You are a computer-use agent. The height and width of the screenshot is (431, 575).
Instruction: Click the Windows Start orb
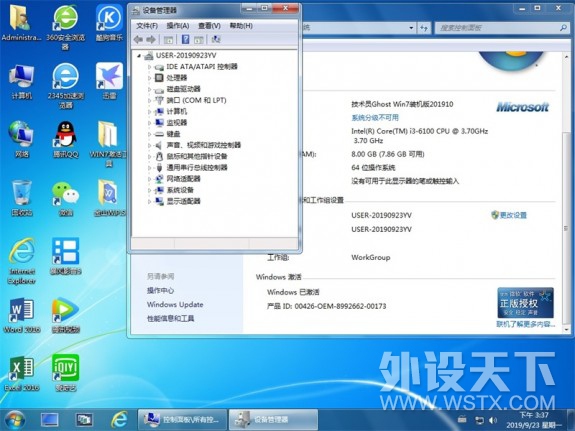[14, 420]
